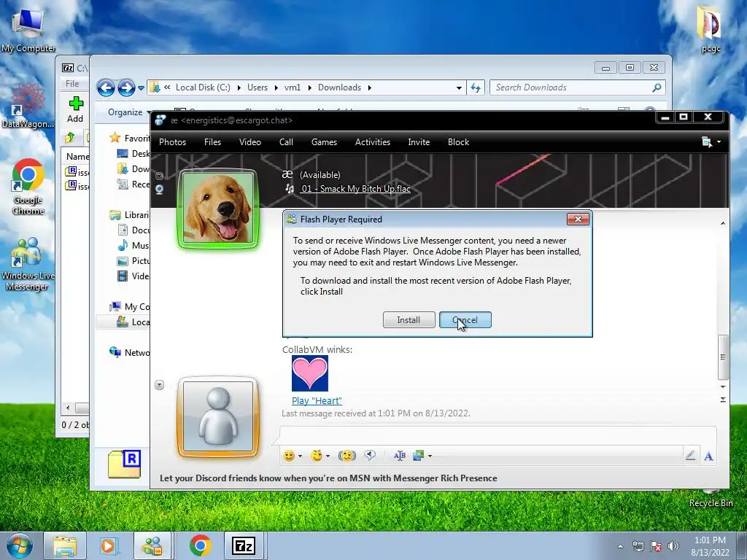Open the Organize menu in Explorer
The height and width of the screenshot is (560, 747).
click(x=128, y=112)
